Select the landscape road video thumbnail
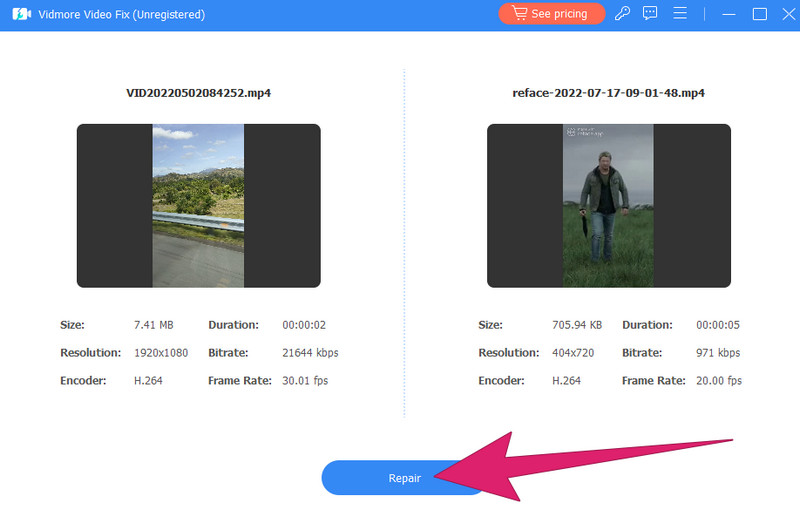 pyautogui.click(x=198, y=205)
